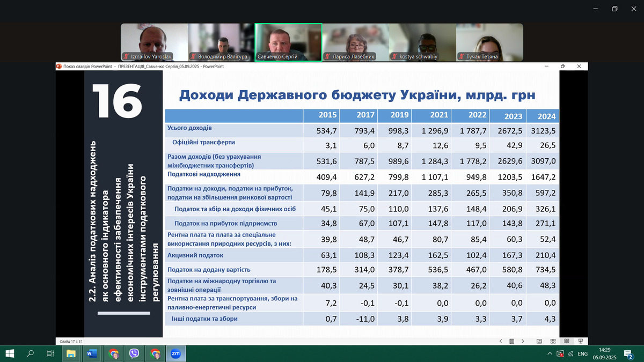Image resolution: width=644 pixels, height=362 pixels.
Task: Click the muted mic icon of Володимир Валігура
Action: [193, 56]
